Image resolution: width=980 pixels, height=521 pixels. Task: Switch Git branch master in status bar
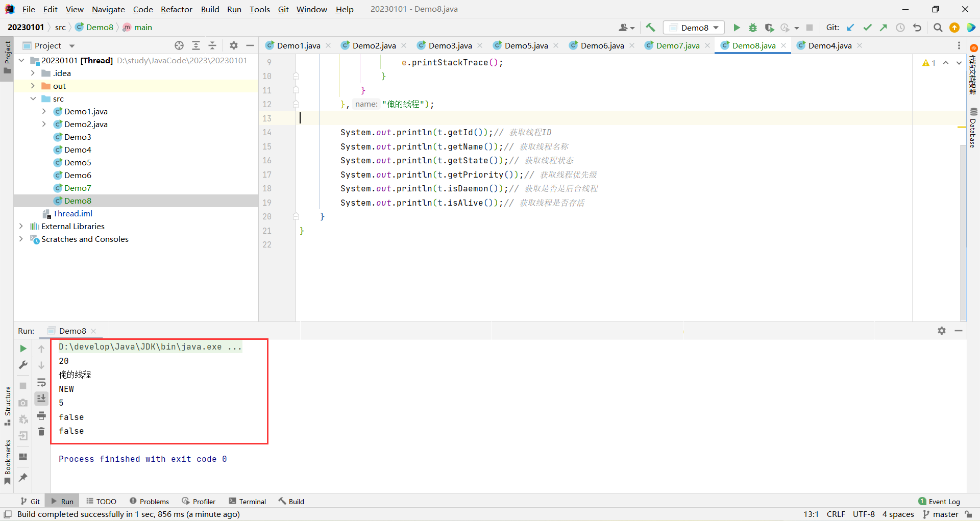coord(941,514)
